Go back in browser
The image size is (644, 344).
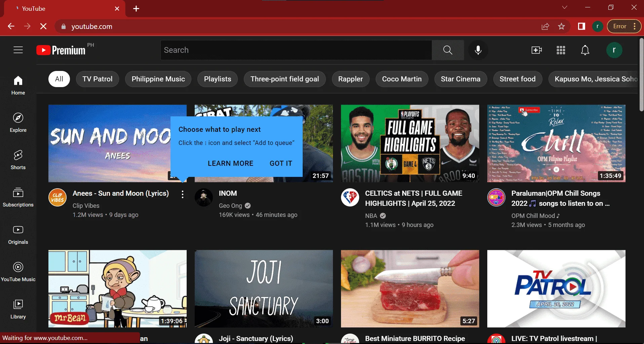pyautogui.click(x=11, y=26)
